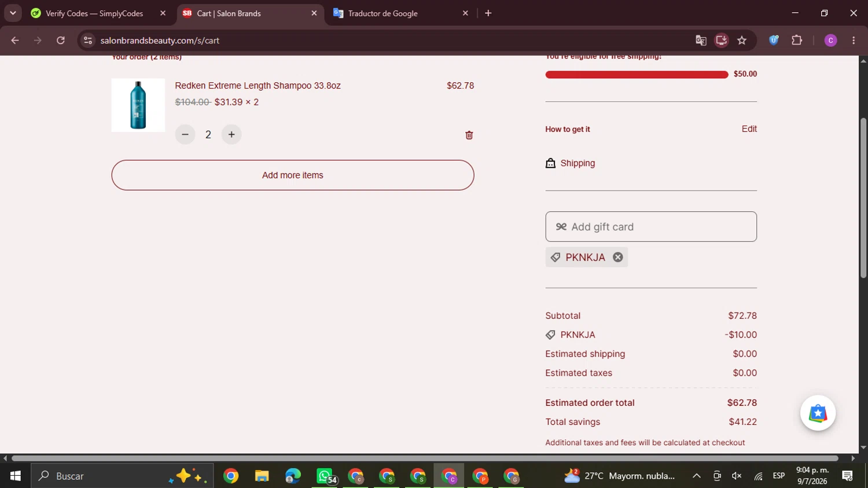Click the address bar URL
The height and width of the screenshot is (488, 868).
pyautogui.click(x=160, y=41)
